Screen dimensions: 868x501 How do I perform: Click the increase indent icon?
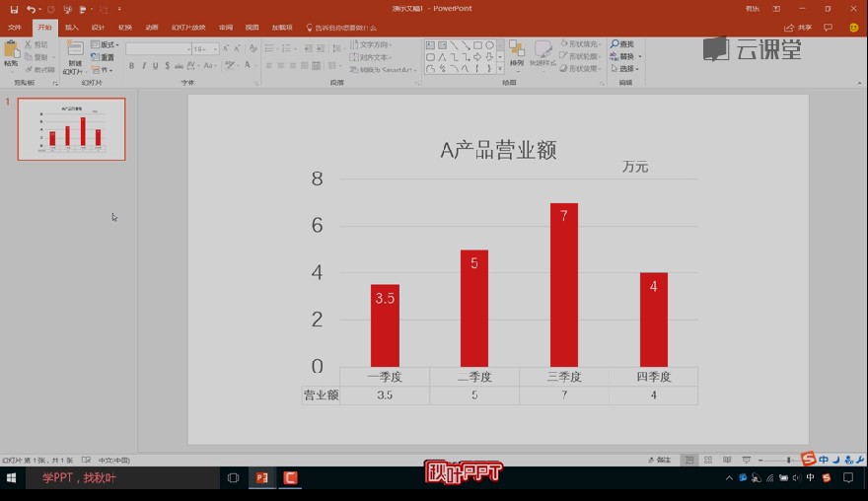point(320,48)
